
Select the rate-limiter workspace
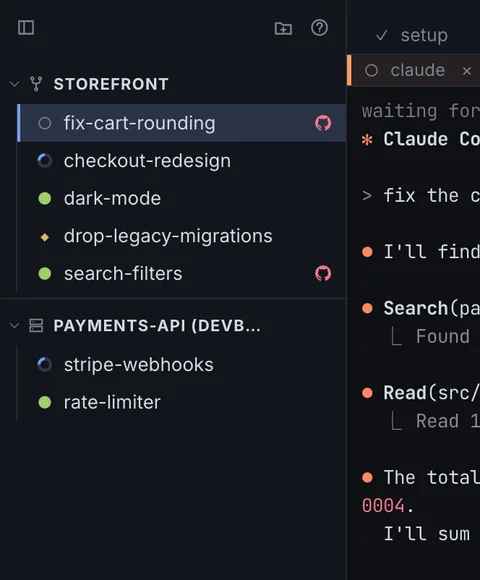182,402
